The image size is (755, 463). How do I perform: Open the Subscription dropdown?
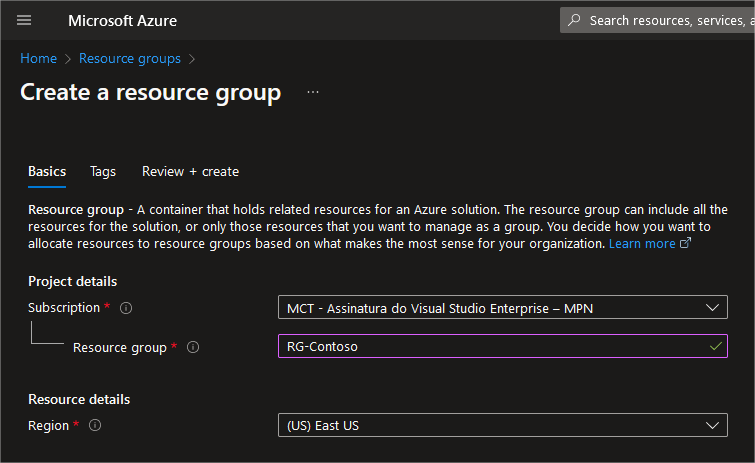click(503, 308)
